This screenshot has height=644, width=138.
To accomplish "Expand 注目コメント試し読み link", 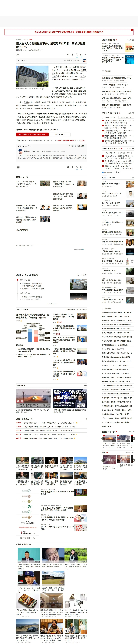I will click(x=77, y=146).
